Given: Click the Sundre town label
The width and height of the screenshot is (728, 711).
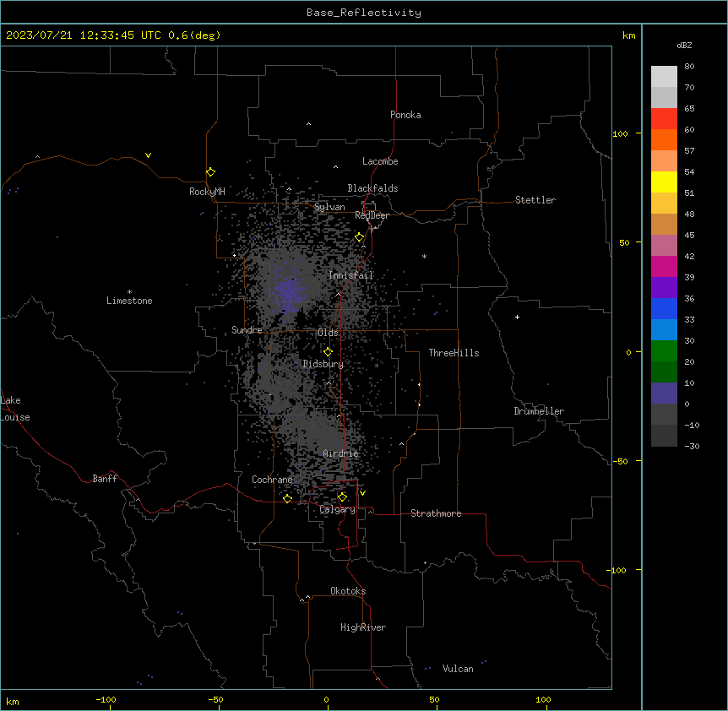Looking at the screenshot, I should [247, 330].
